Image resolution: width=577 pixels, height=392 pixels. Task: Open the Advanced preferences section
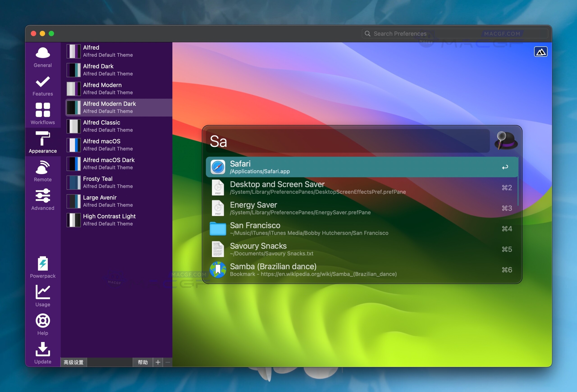click(x=43, y=200)
